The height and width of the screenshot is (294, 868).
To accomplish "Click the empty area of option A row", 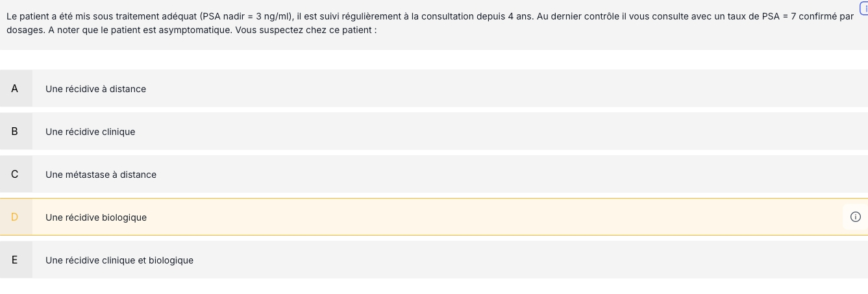I will click(506, 88).
